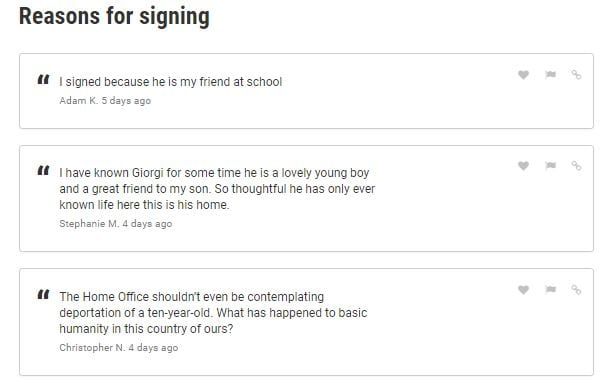
Task: Copy the link to Adam K.'s comment
Action: pyautogui.click(x=576, y=74)
